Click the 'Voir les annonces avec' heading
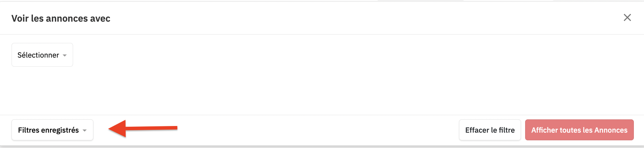The height and width of the screenshot is (148, 644). 61,18
